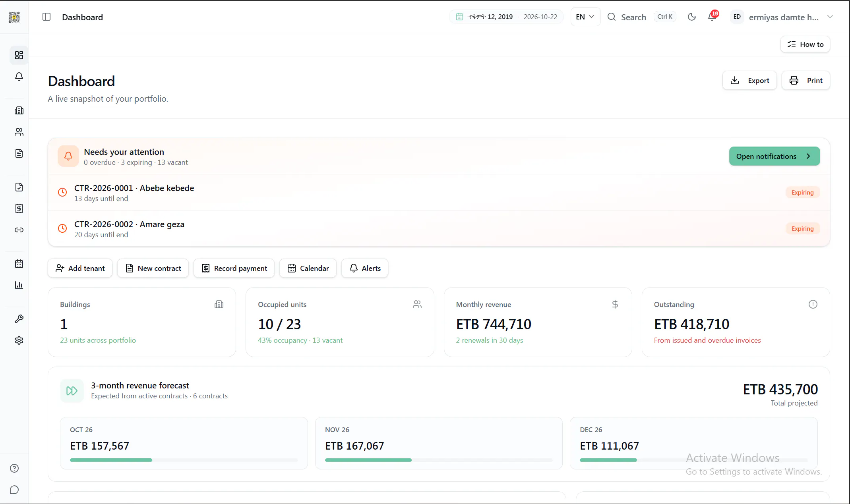Open the Monthly revenue stat card

point(538,322)
